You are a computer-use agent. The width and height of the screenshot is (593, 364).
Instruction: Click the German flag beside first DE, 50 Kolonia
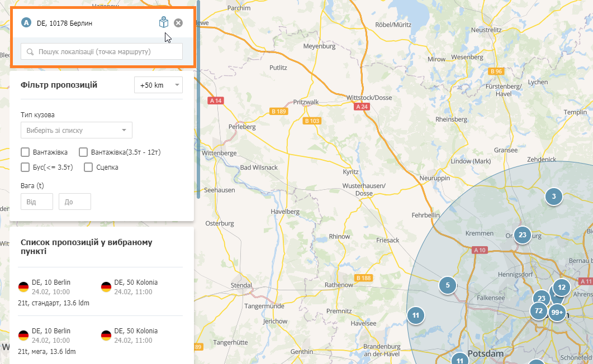coord(106,287)
